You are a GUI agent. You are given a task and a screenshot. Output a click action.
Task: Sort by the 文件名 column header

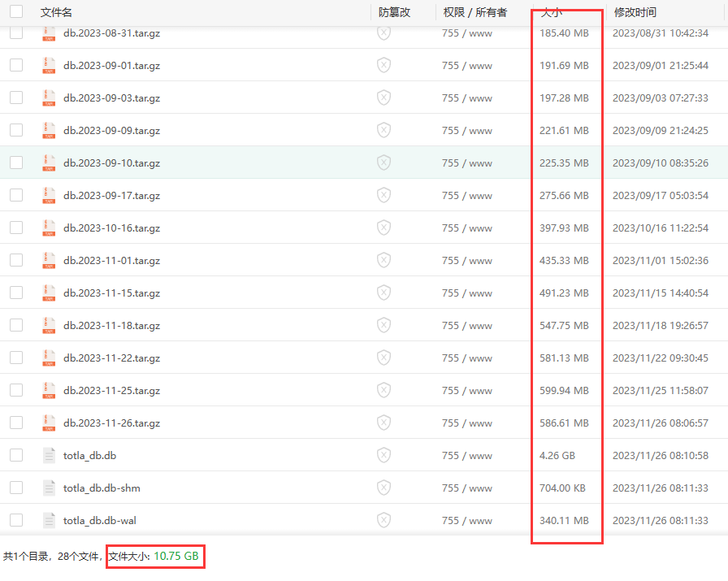56,12
